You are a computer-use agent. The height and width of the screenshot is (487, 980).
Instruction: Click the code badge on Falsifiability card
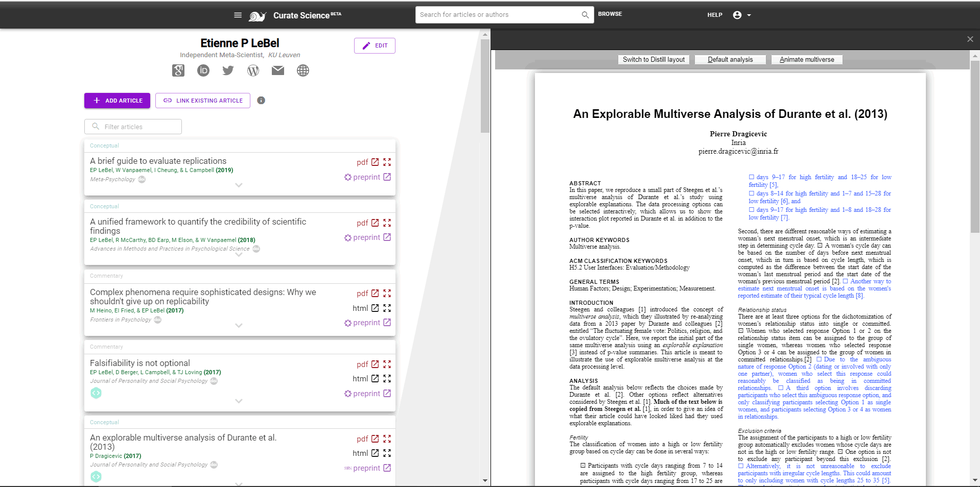pyautogui.click(x=96, y=393)
